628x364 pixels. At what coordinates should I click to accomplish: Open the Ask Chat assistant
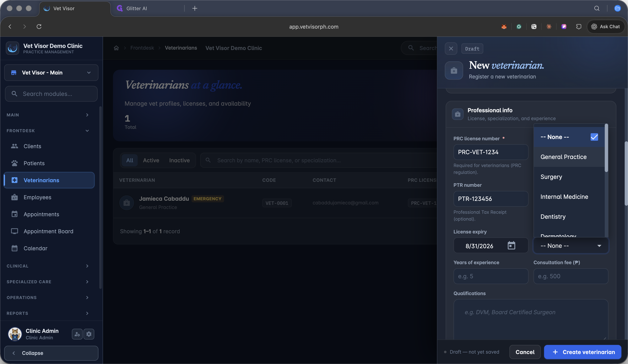[x=606, y=27]
